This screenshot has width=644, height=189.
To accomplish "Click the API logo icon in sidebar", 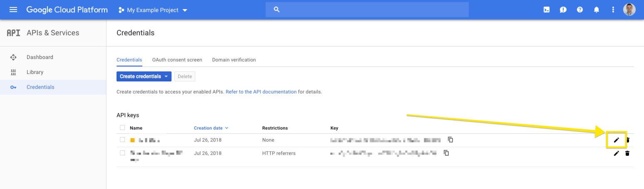I will [x=13, y=33].
